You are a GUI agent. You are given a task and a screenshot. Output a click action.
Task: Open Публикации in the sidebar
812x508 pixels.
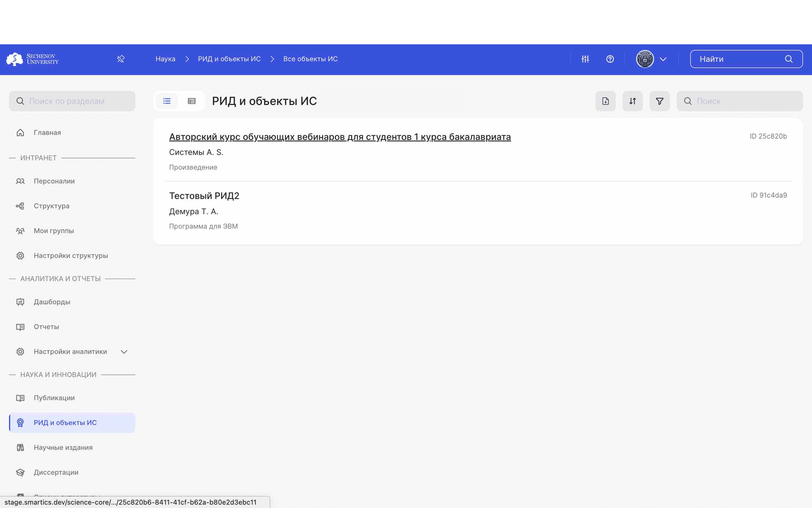[72, 398]
